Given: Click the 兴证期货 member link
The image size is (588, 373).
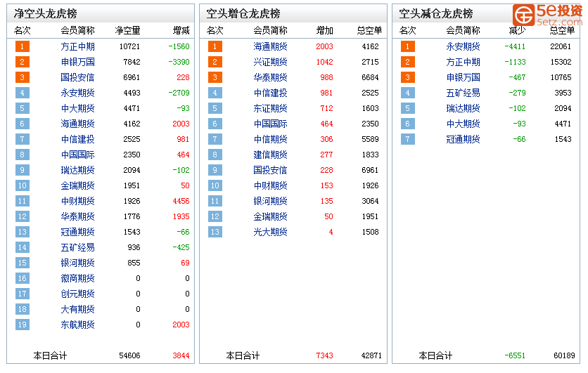Looking at the screenshot, I should (x=270, y=62).
